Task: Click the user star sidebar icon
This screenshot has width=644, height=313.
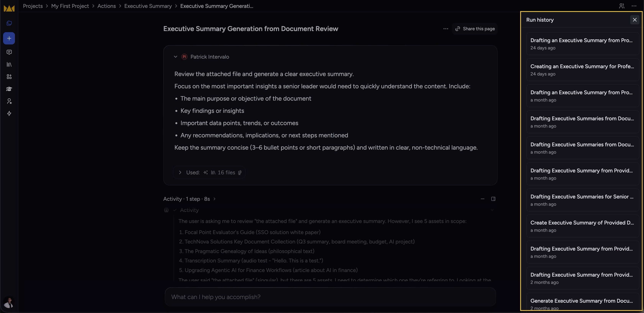Action: [9, 101]
